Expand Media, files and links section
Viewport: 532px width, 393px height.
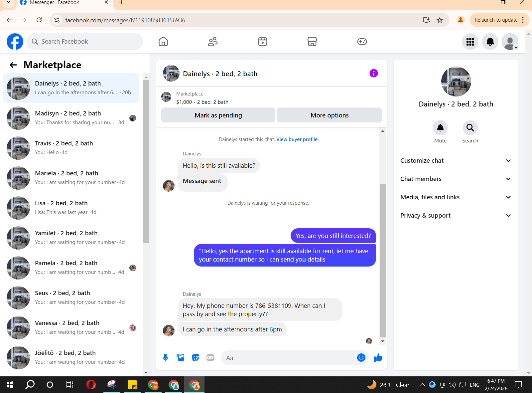456,197
